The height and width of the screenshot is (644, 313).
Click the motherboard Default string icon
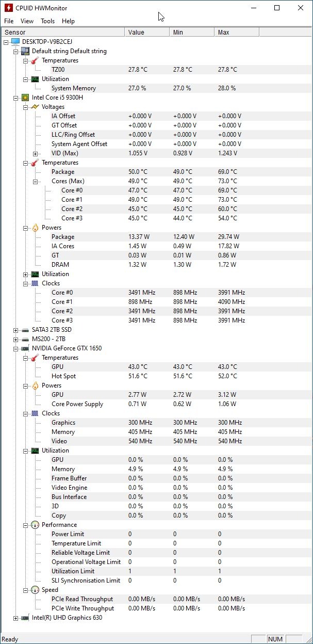click(25, 51)
